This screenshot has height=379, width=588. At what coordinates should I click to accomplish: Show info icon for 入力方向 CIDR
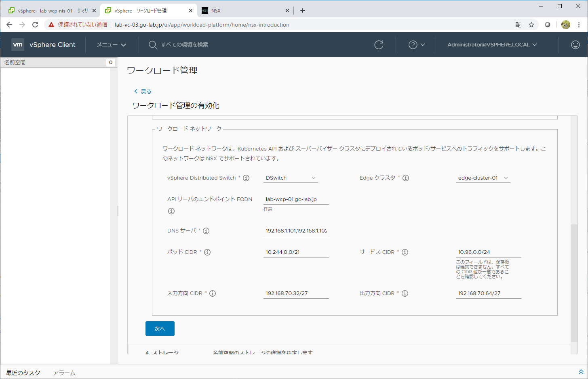pyautogui.click(x=213, y=293)
